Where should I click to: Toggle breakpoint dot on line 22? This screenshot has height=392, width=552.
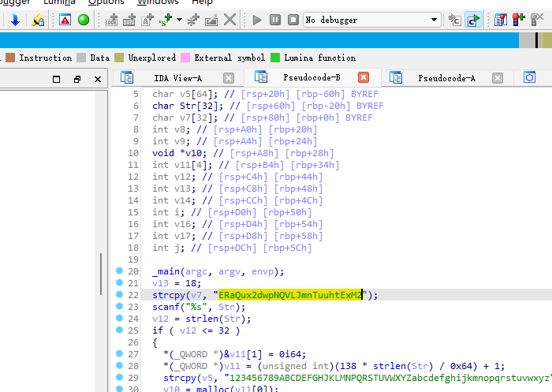click(x=119, y=294)
